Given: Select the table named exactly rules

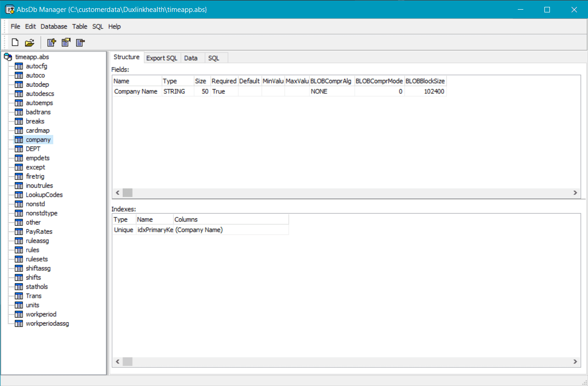Looking at the screenshot, I should click(33, 250).
